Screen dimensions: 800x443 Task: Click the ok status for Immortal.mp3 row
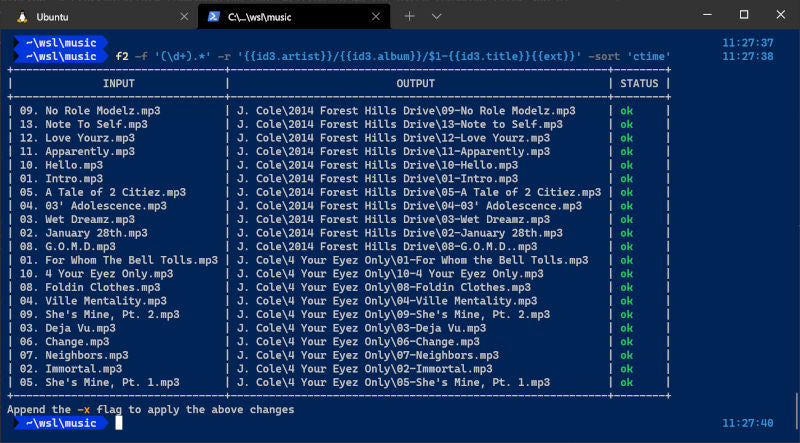[x=627, y=369]
